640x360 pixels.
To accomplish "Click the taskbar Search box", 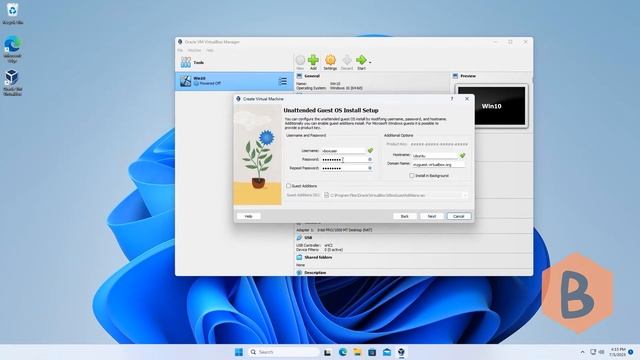I will pyautogui.click(x=284, y=352).
